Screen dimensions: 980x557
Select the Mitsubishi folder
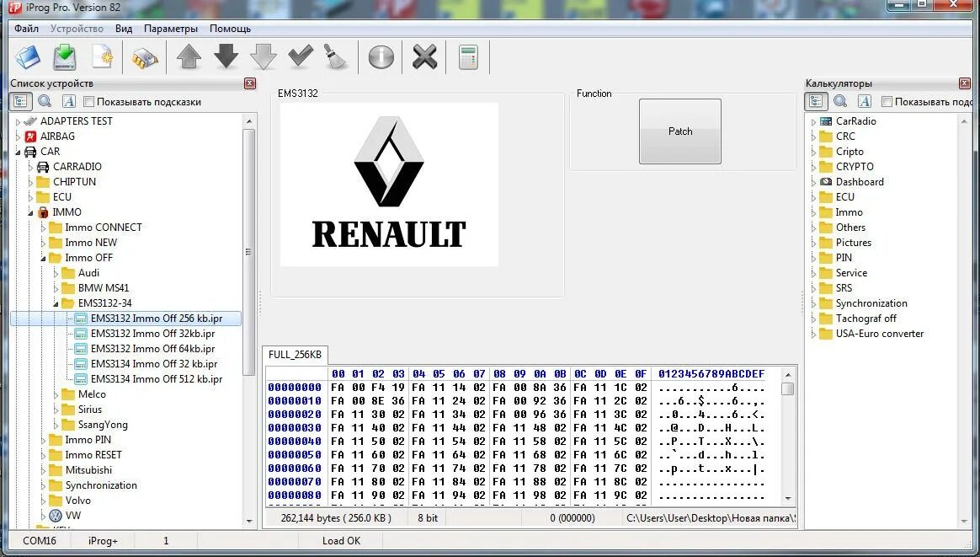(88, 470)
